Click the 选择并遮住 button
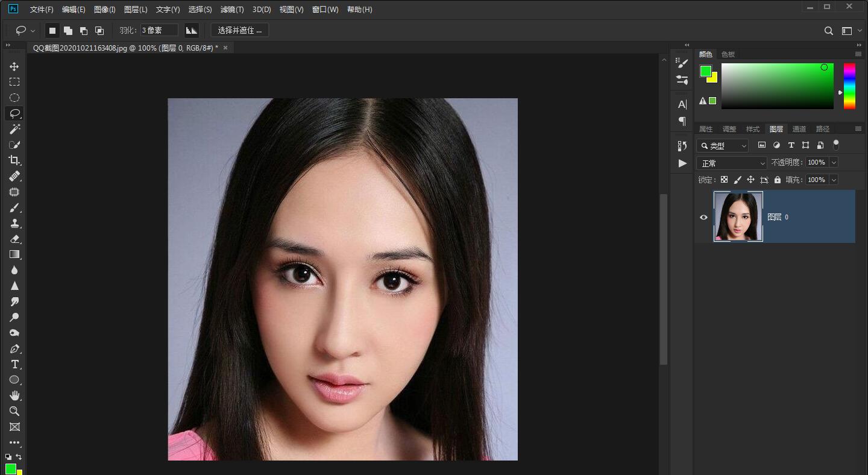The image size is (868, 475). pyautogui.click(x=239, y=30)
